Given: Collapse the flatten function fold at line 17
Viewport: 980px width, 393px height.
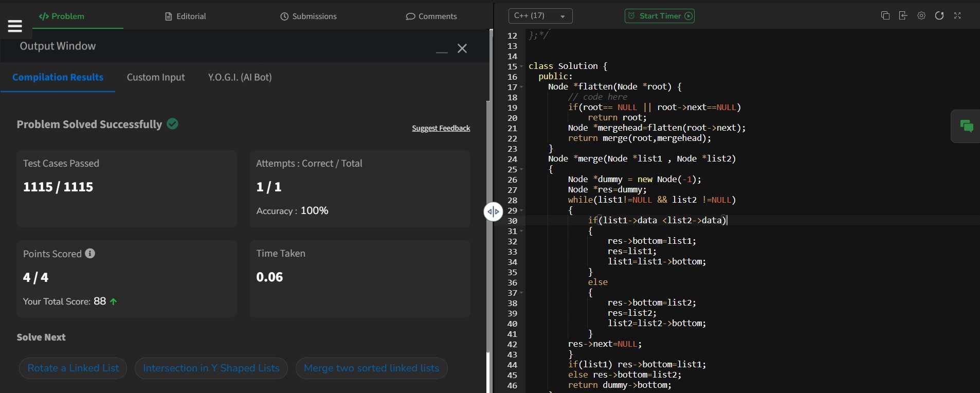Looking at the screenshot, I should pyautogui.click(x=521, y=87).
